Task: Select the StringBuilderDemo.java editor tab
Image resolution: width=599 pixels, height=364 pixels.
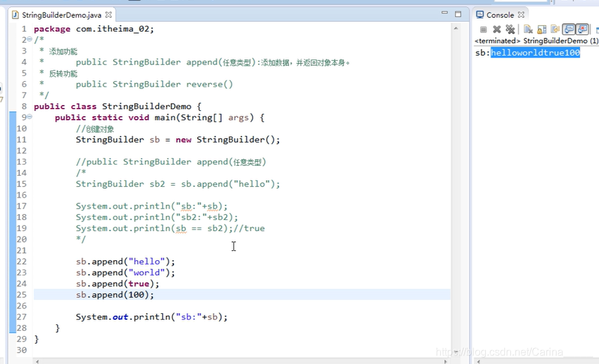Action: click(61, 15)
